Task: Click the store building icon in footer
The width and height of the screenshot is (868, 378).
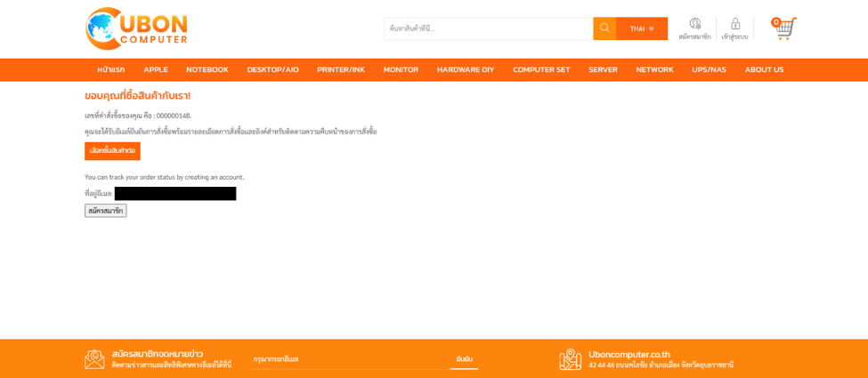Action: tap(570, 359)
